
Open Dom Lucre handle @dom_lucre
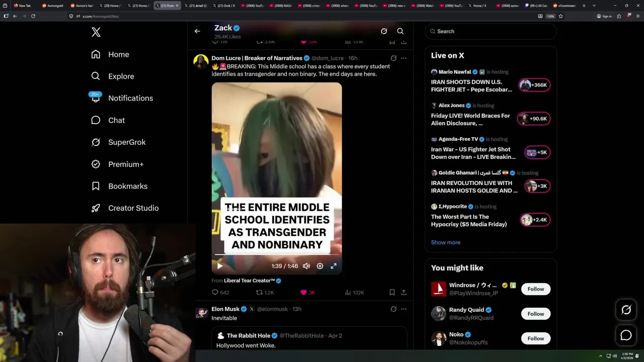coord(328,58)
